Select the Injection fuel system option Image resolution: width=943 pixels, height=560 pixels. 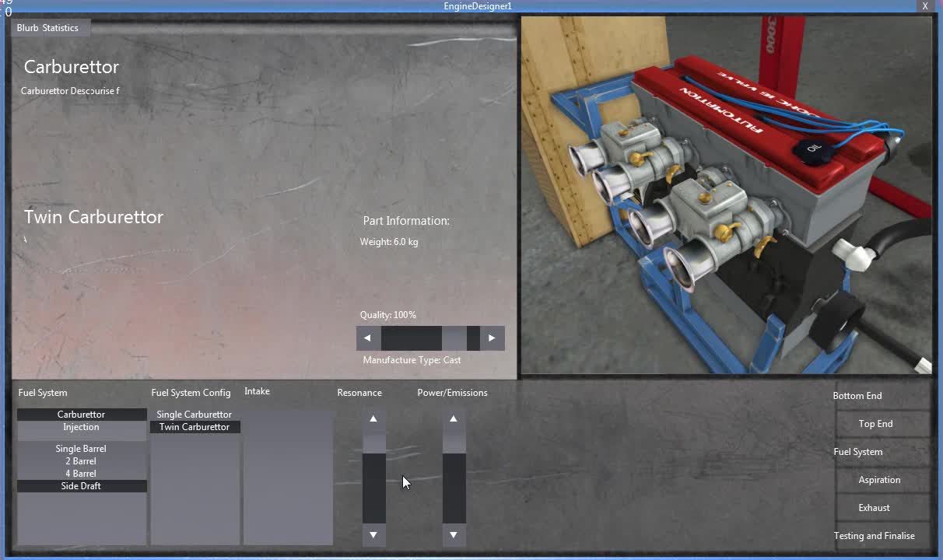point(81,427)
